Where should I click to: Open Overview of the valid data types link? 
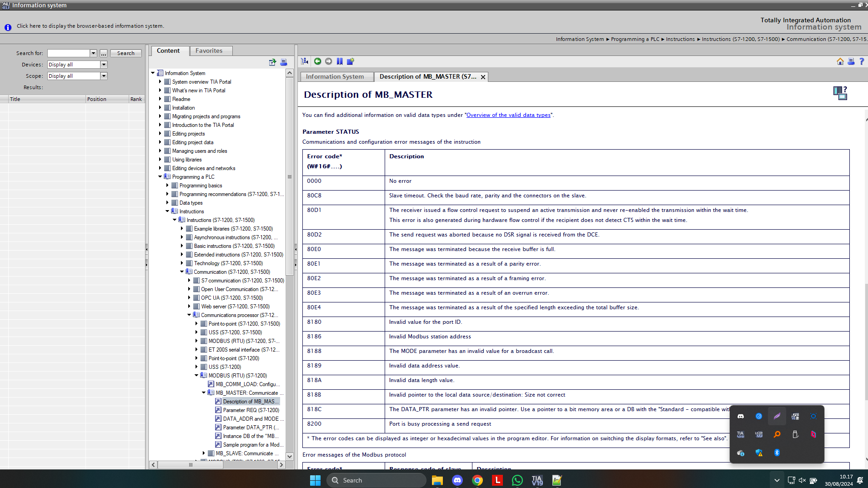(508, 115)
